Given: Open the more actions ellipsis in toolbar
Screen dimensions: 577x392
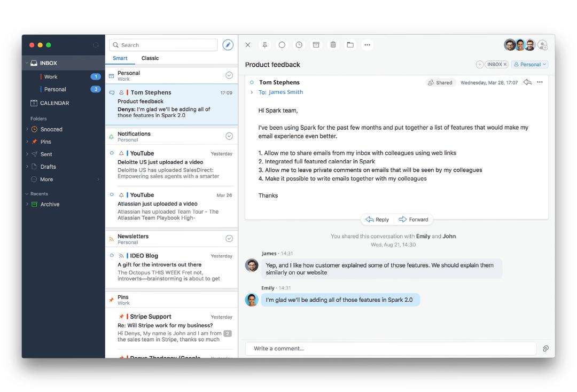Looking at the screenshot, I should (367, 45).
